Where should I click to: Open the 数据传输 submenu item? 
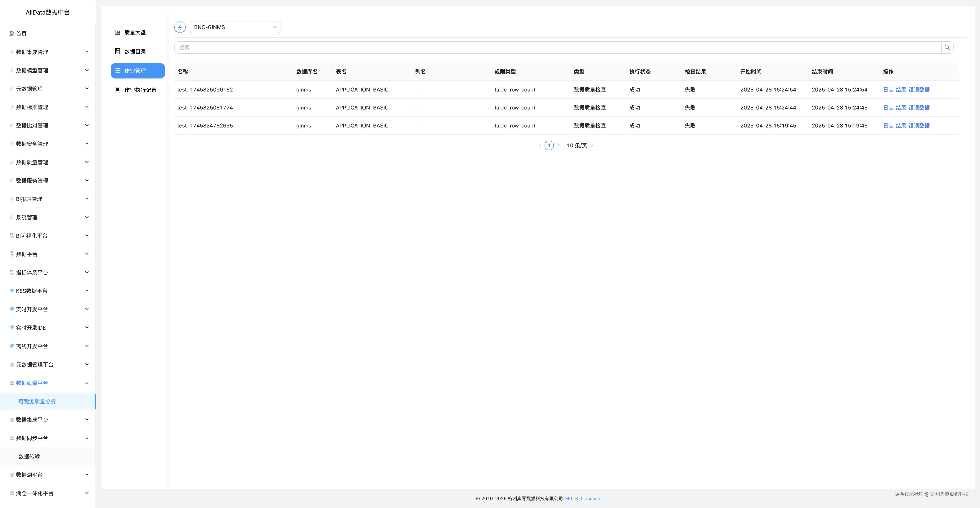point(29,456)
